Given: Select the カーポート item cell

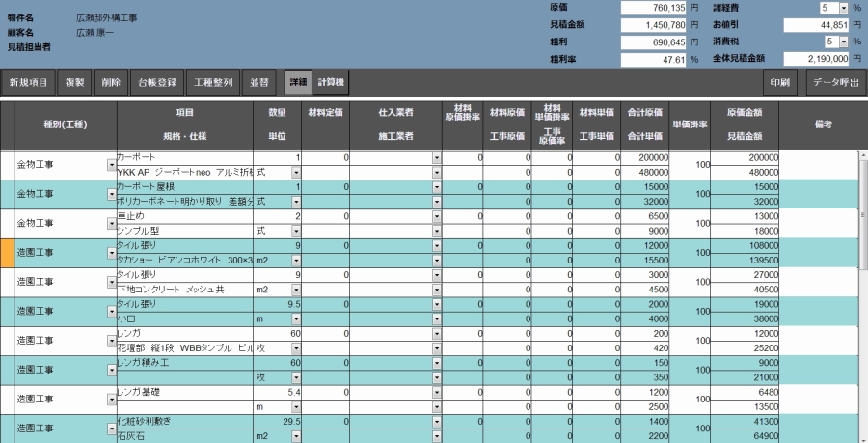Looking at the screenshot, I should click(x=185, y=158).
